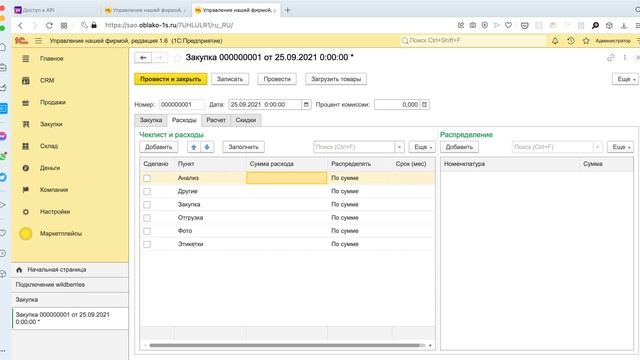
Task: Click the browser address bar URL
Action: 169,25
